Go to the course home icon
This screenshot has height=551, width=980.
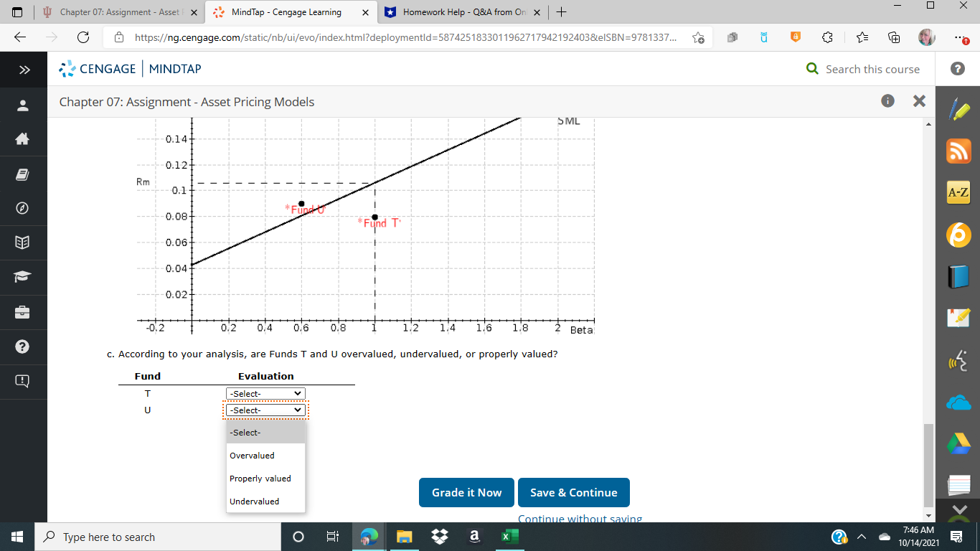pos(23,139)
